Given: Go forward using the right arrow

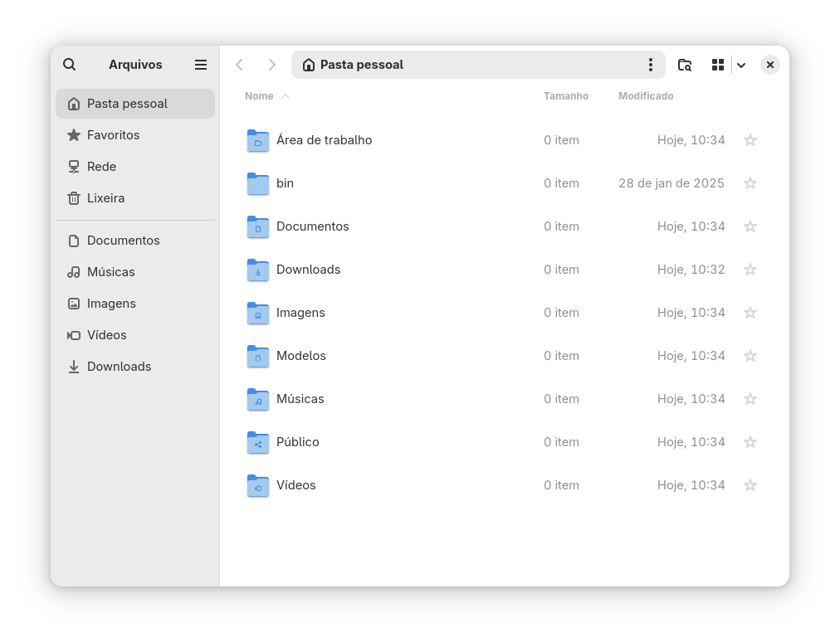Looking at the screenshot, I should [271, 64].
